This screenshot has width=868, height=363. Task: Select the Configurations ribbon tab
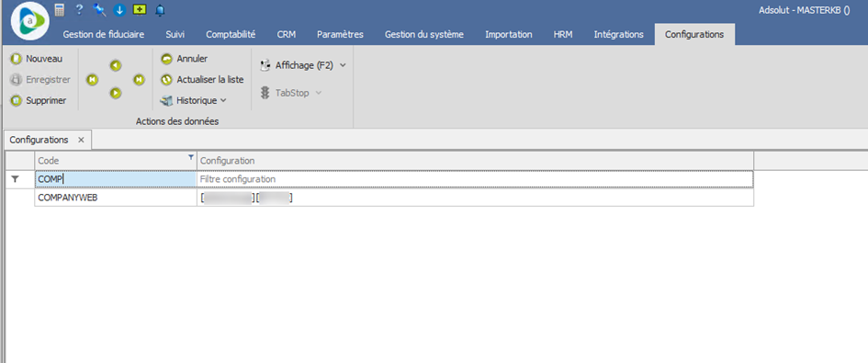point(694,34)
